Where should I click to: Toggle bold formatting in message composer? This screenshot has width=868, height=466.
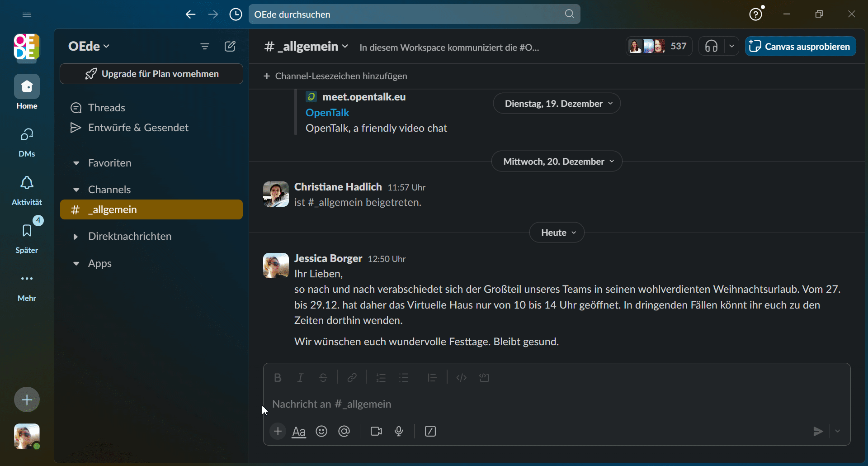point(278,378)
